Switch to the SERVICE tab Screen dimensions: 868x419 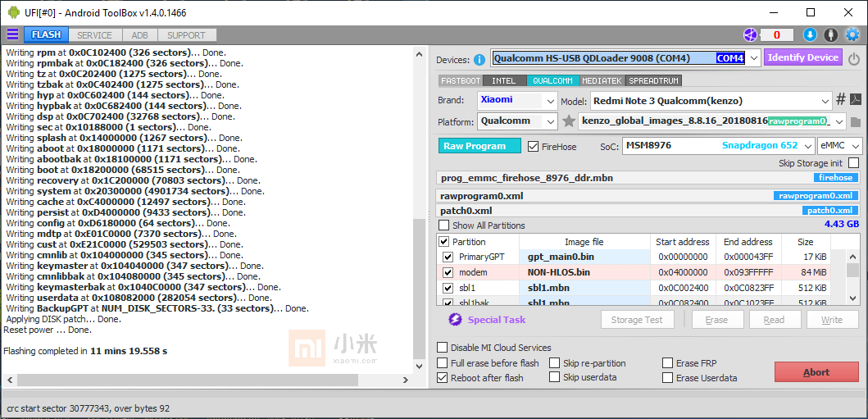point(94,35)
